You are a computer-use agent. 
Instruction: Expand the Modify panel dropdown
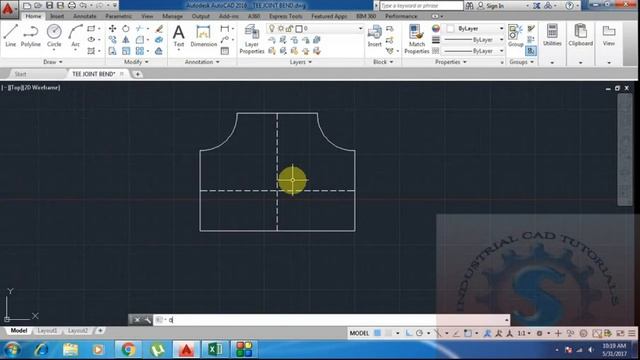click(136, 62)
